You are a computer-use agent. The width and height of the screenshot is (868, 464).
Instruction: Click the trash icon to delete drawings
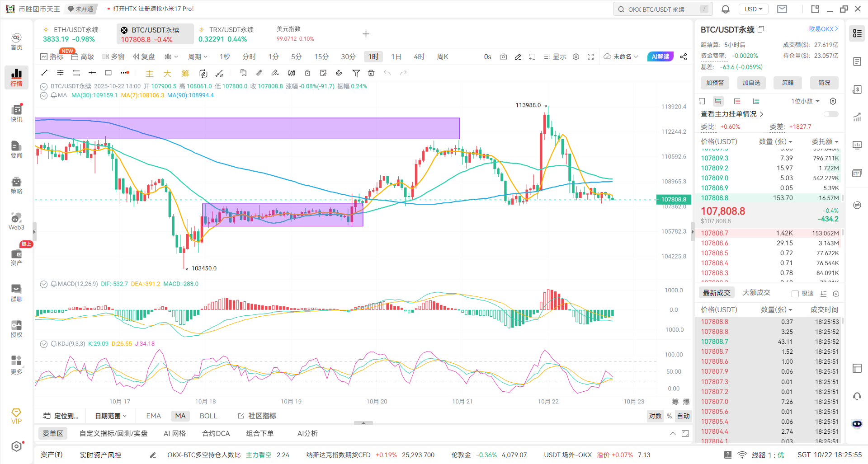(x=371, y=73)
